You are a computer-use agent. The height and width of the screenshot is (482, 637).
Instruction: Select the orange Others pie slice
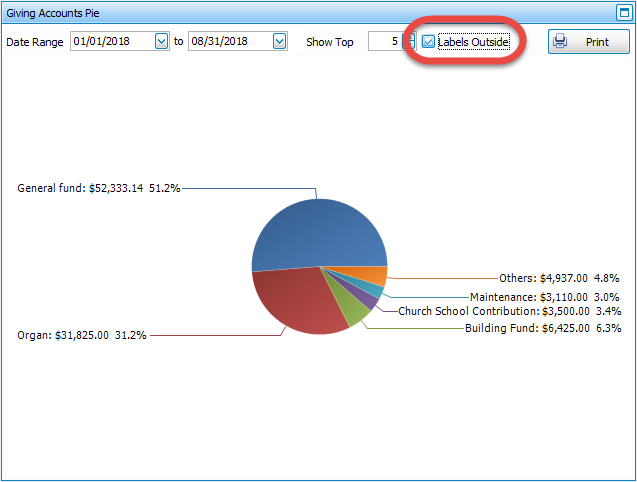tap(372, 276)
